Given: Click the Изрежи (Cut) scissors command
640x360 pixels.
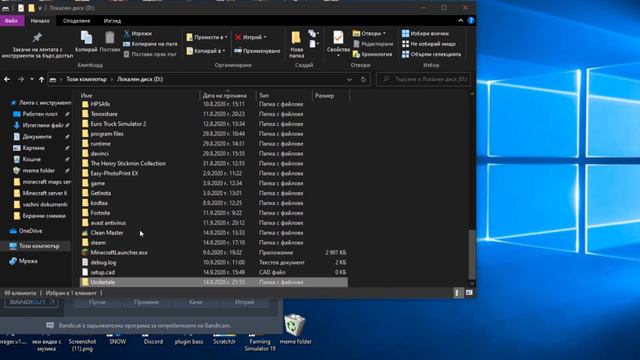Looking at the screenshot, I should tap(138, 33).
